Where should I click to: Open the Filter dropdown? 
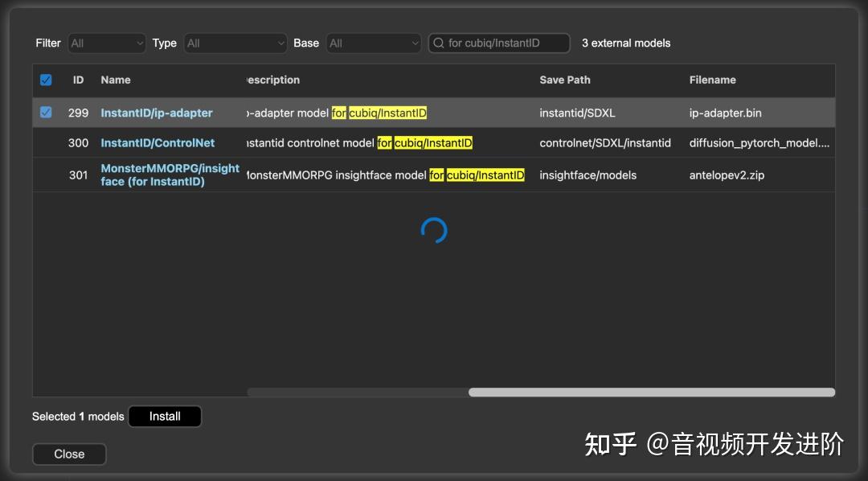106,43
